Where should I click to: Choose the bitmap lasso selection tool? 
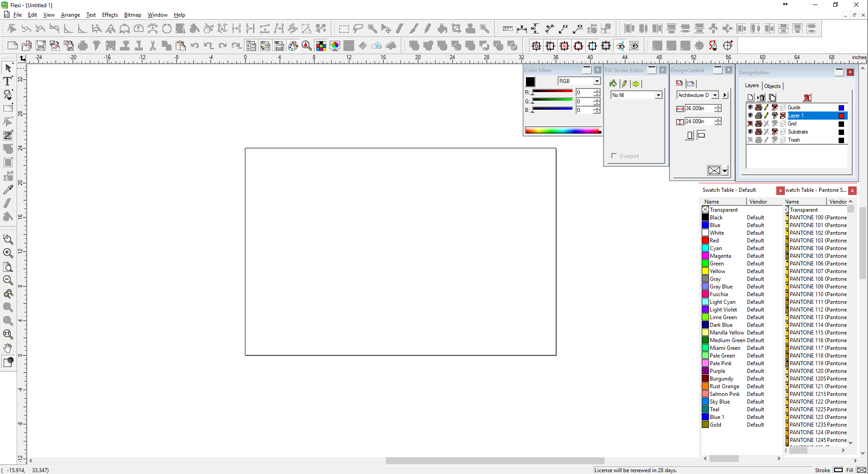click(358, 29)
